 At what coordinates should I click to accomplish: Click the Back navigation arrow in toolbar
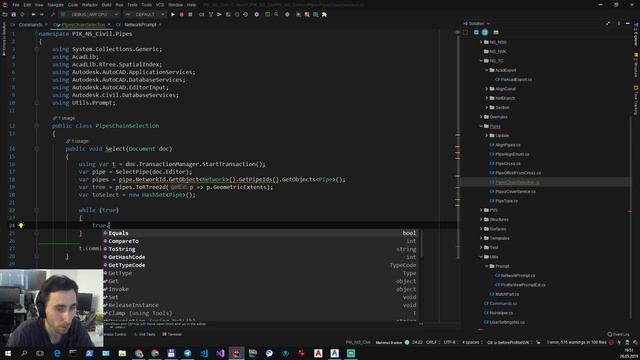click(33, 14)
